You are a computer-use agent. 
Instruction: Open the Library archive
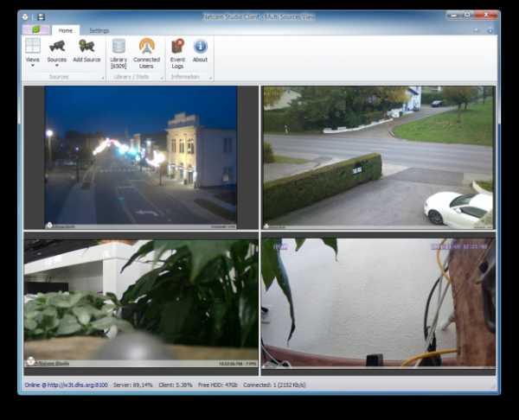[119, 47]
